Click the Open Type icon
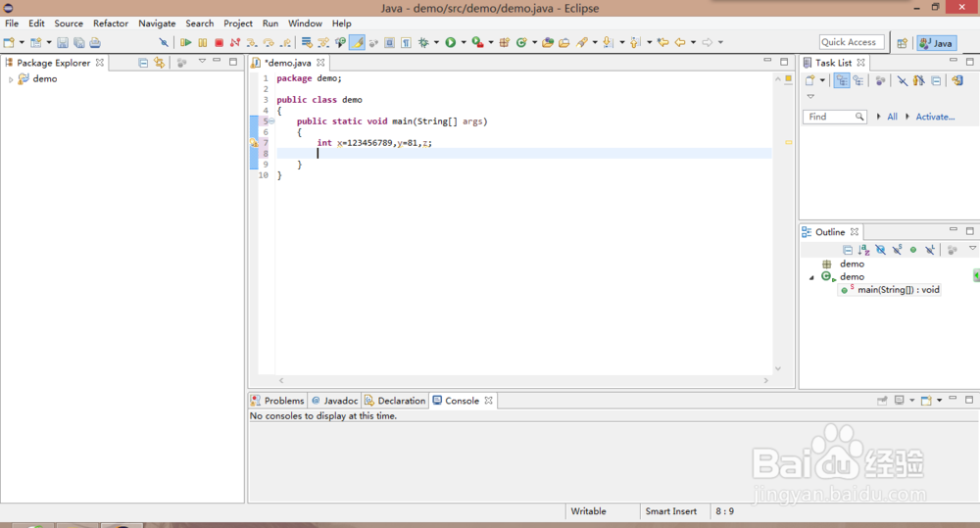The image size is (980, 528). click(548, 42)
